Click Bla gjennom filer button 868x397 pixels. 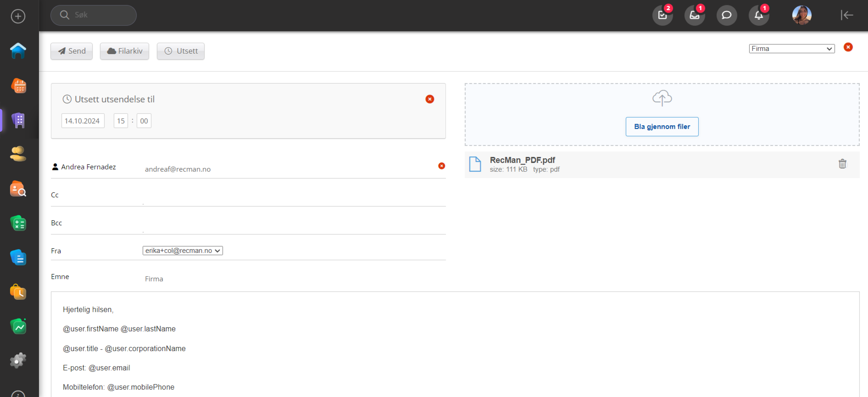tap(662, 127)
